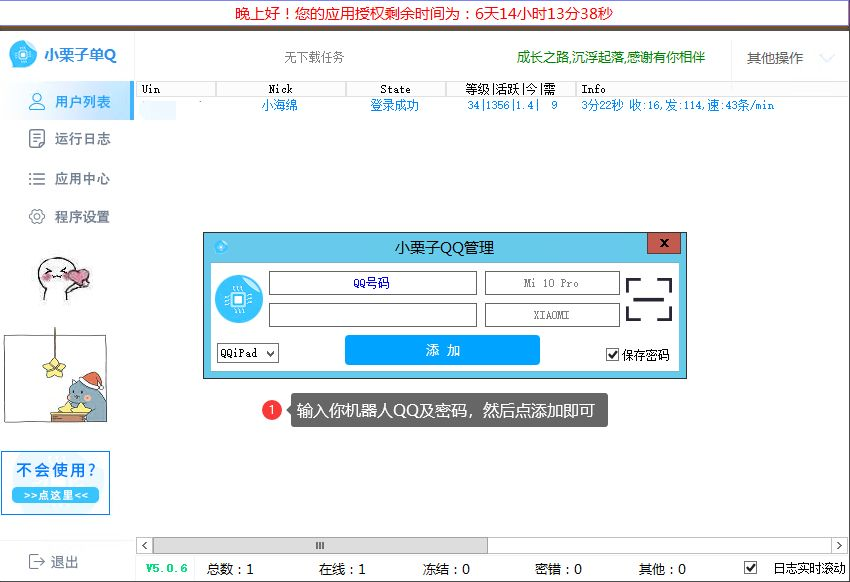Toggle the 保存密码 checkbox
The height and width of the screenshot is (582, 850).
click(x=612, y=354)
